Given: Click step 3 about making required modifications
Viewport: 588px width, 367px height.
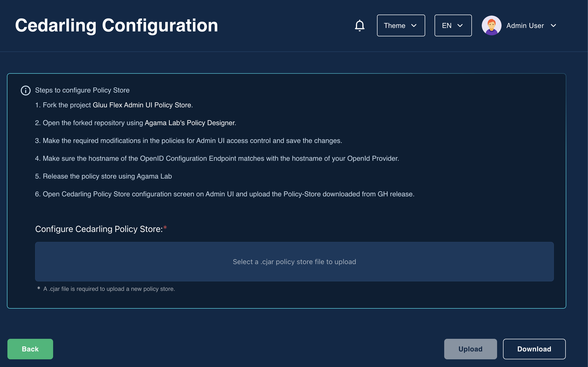Looking at the screenshot, I should pos(189,141).
